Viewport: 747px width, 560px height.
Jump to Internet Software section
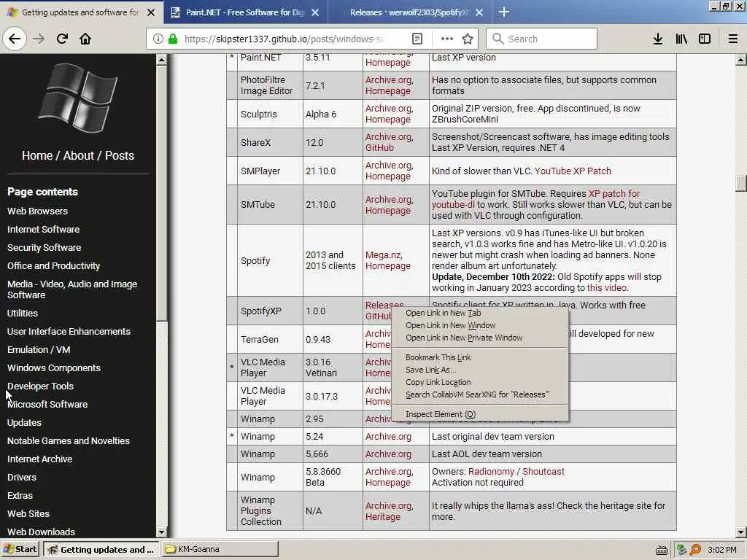click(43, 229)
